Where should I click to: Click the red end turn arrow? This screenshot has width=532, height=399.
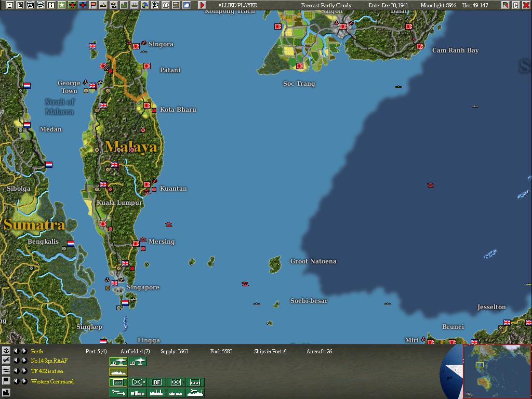coord(202,5)
